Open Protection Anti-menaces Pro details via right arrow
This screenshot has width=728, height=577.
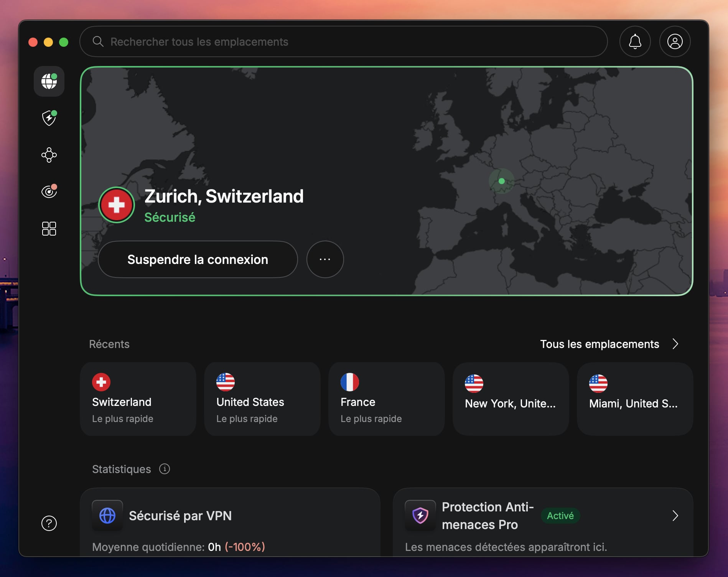pyautogui.click(x=675, y=516)
